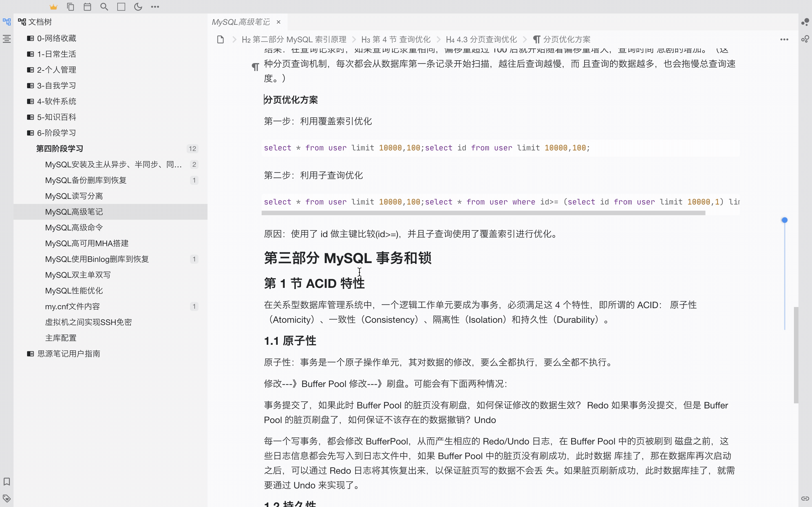Open MySQL性能优化 document in tree
This screenshot has height=507, width=812.
coord(74,291)
